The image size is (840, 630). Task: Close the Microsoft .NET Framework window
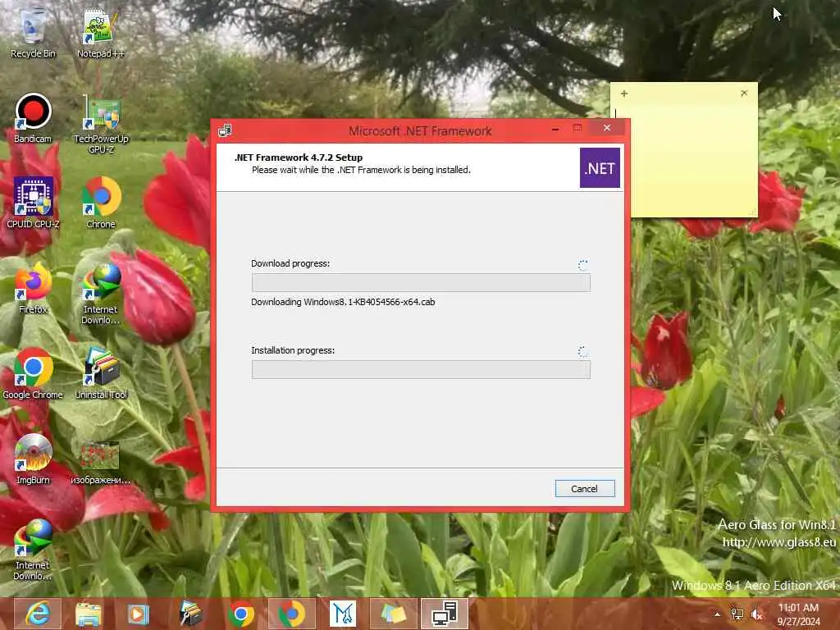pos(607,127)
